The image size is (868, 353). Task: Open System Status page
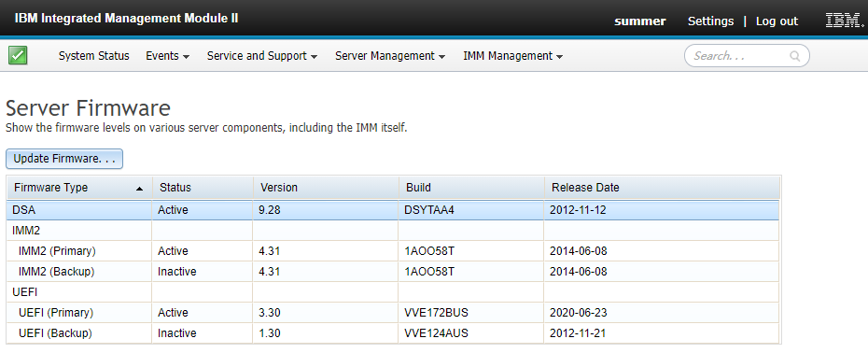pyautogui.click(x=93, y=56)
